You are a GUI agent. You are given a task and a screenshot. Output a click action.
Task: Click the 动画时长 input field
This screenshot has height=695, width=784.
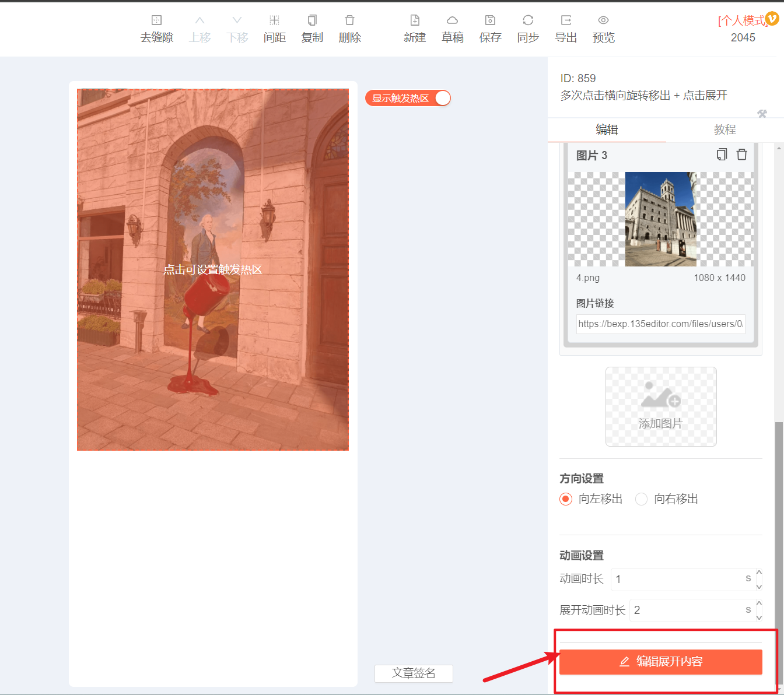tap(682, 579)
